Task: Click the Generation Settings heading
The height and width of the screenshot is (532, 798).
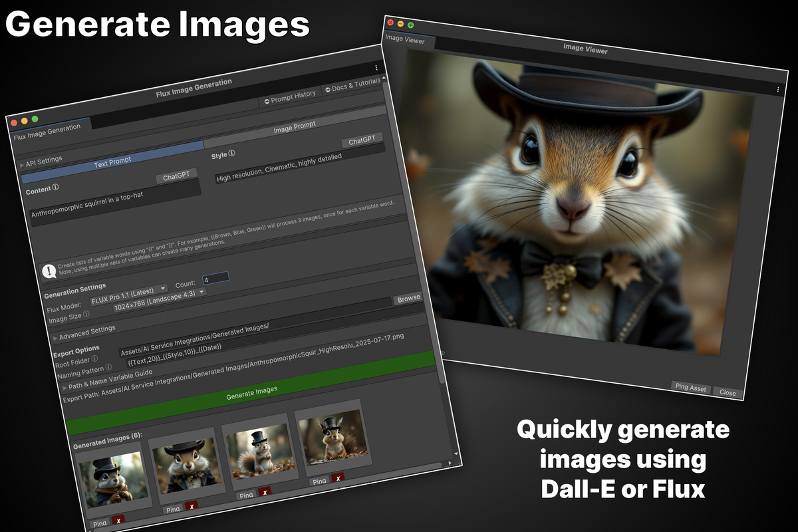Action: 74,290
